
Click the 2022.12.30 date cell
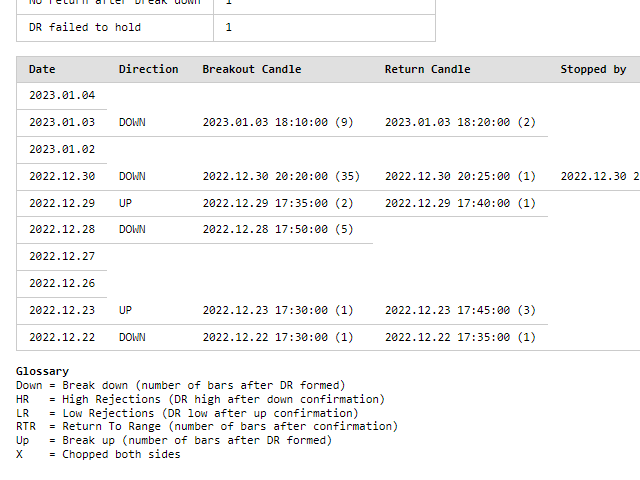[62, 177]
